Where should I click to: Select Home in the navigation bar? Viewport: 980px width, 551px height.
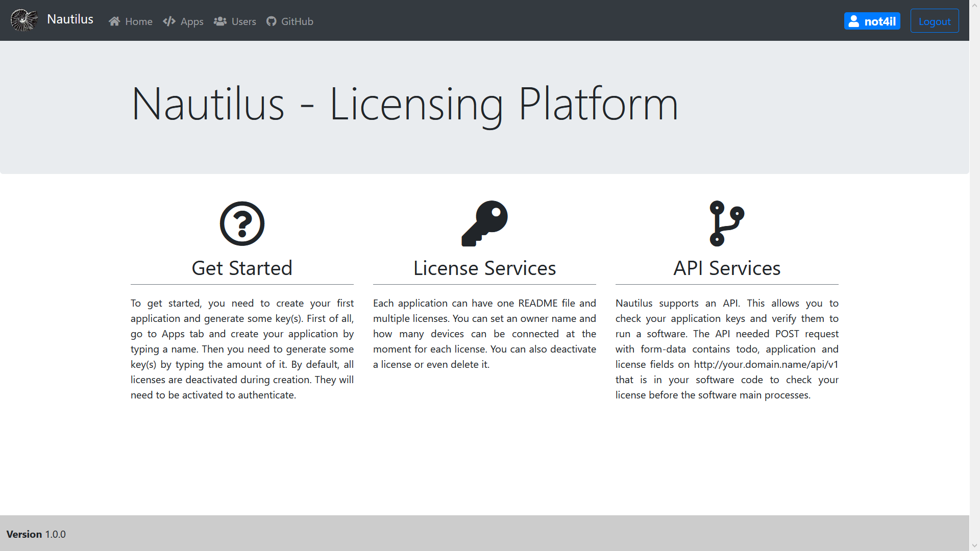[x=138, y=21]
